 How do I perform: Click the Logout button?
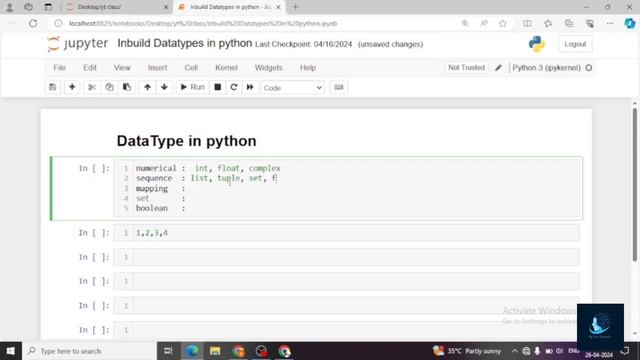point(575,44)
